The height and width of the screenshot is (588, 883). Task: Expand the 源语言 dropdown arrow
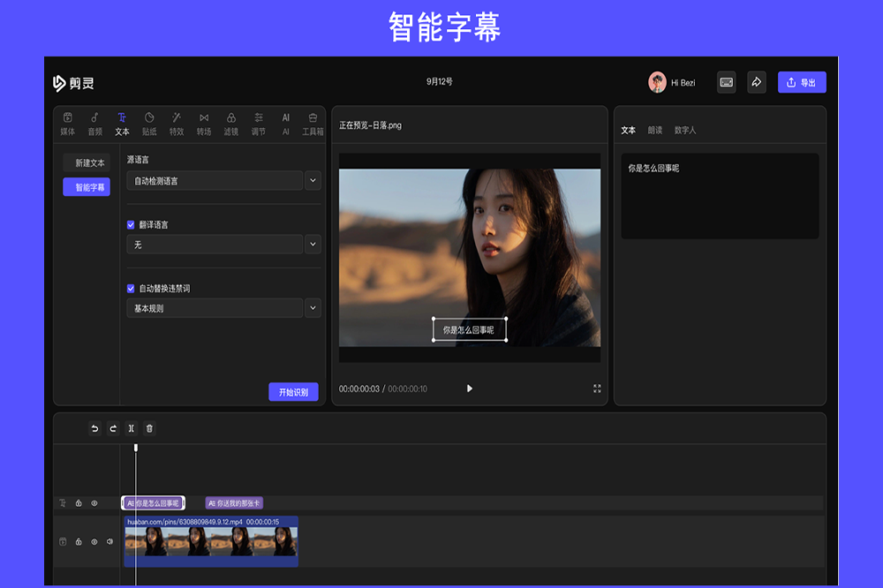pyautogui.click(x=313, y=181)
